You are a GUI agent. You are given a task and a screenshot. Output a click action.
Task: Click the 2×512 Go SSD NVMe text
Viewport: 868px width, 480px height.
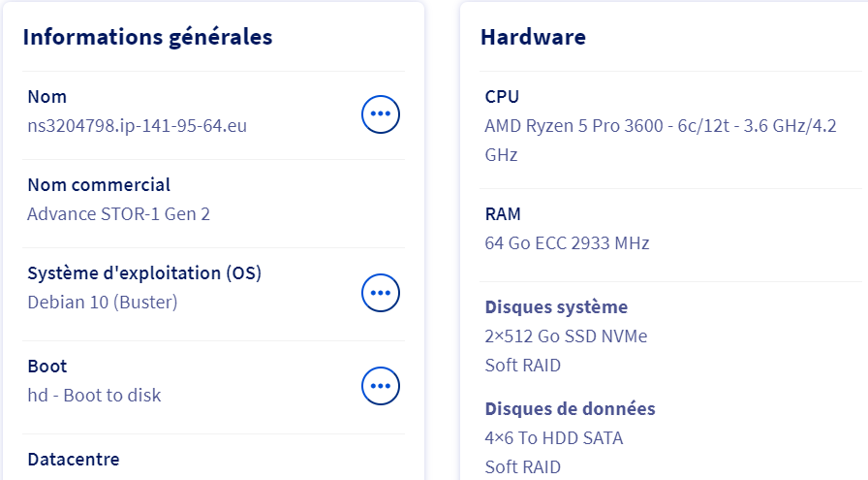(566, 336)
